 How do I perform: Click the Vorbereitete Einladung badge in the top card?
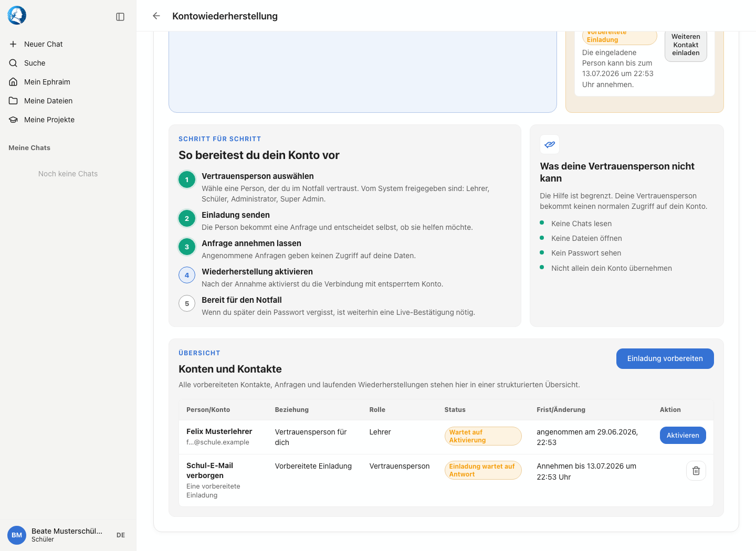619,37
